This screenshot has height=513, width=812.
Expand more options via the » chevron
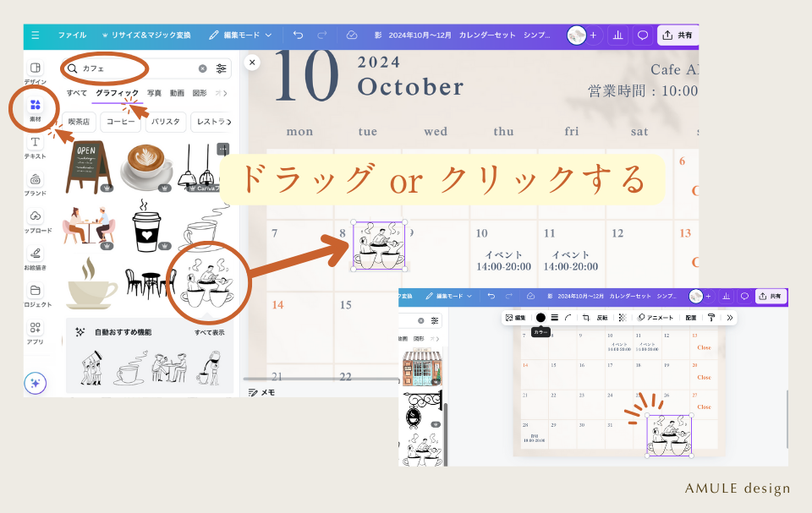tap(729, 318)
